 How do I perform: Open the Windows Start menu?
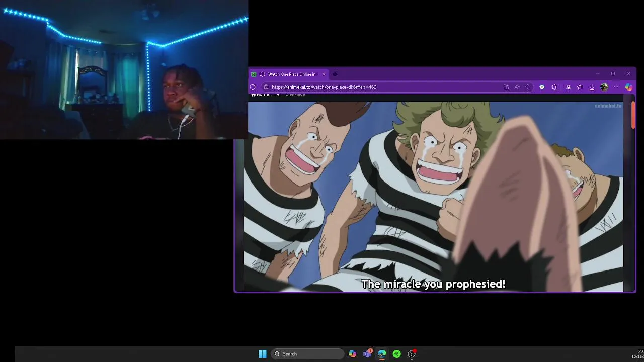[262, 354]
